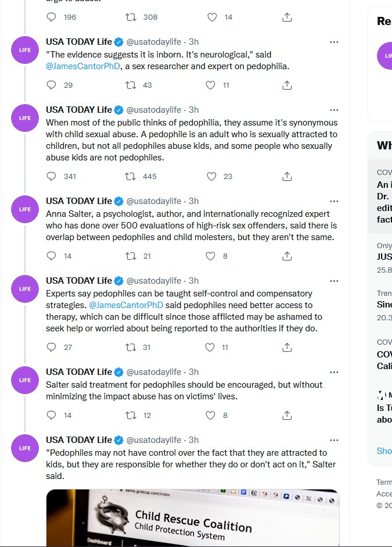Screen dimensions: 392x547
Task: Reply to the tweet quoting "evidence suggests it is inborn"
Action: tap(52, 85)
